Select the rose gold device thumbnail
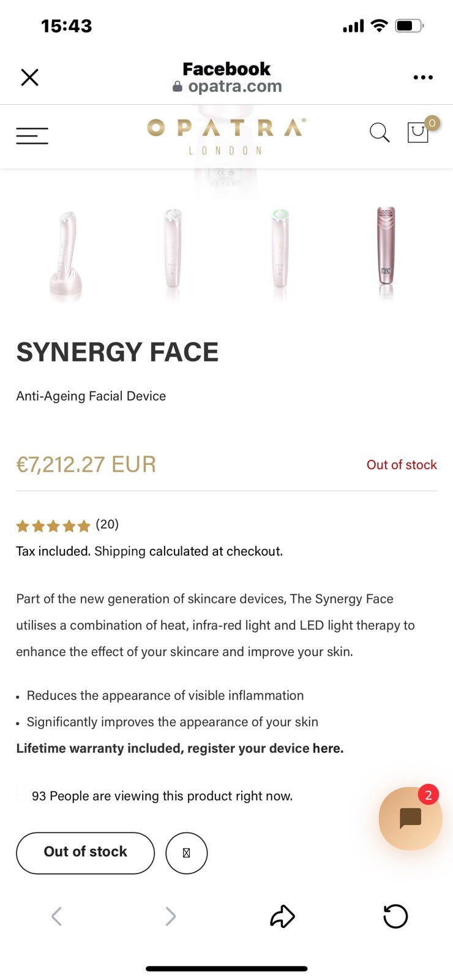Image resolution: width=453 pixels, height=980 pixels. (386, 247)
